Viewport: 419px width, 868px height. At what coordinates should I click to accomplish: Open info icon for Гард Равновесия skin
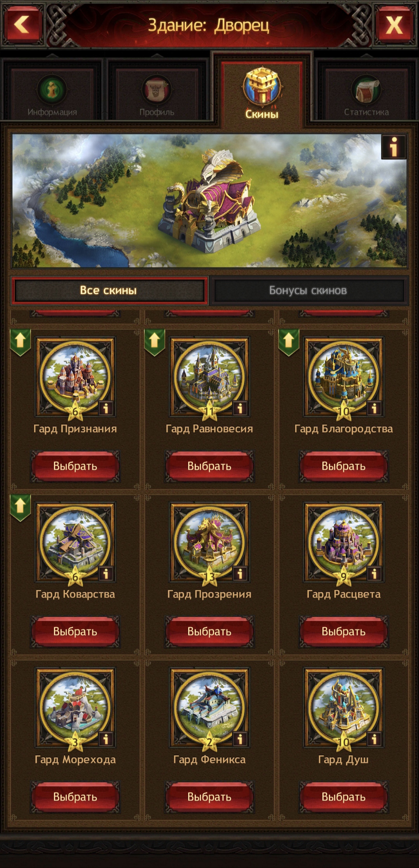[x=240, y=408]
